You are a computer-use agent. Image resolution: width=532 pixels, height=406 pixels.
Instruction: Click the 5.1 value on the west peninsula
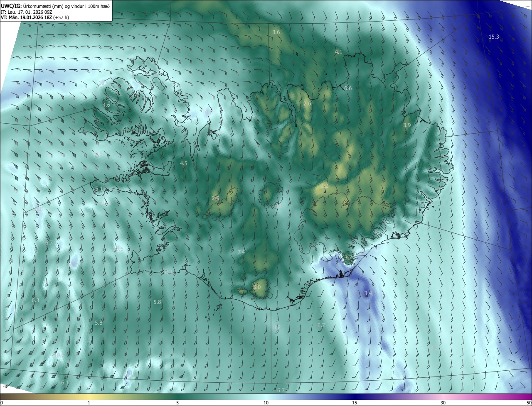pos(99,189)
